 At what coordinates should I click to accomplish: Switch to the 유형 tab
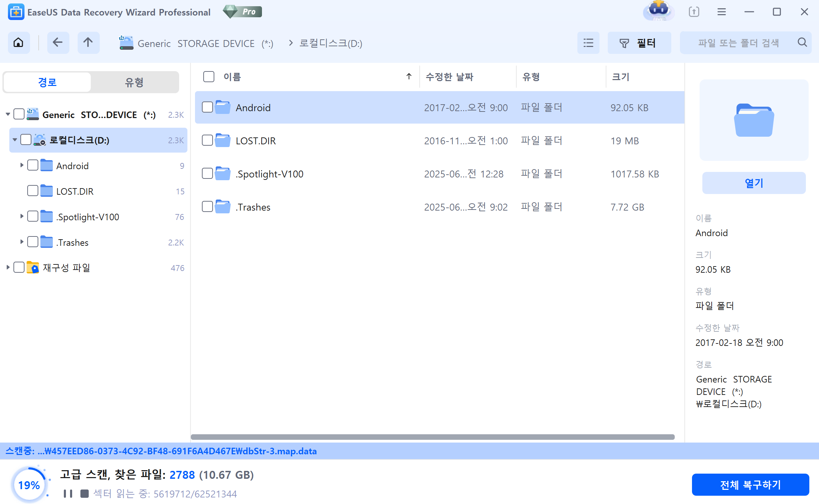pos(134,82)
